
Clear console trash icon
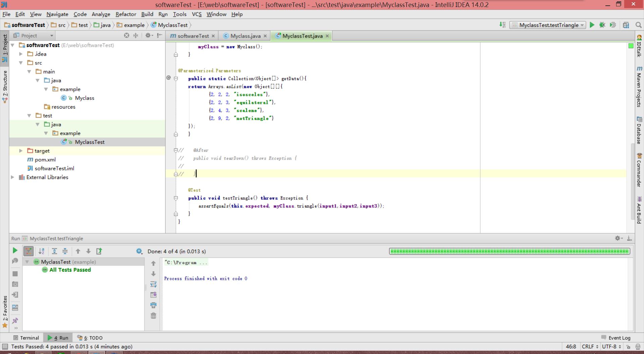click(x=153, y=315)
